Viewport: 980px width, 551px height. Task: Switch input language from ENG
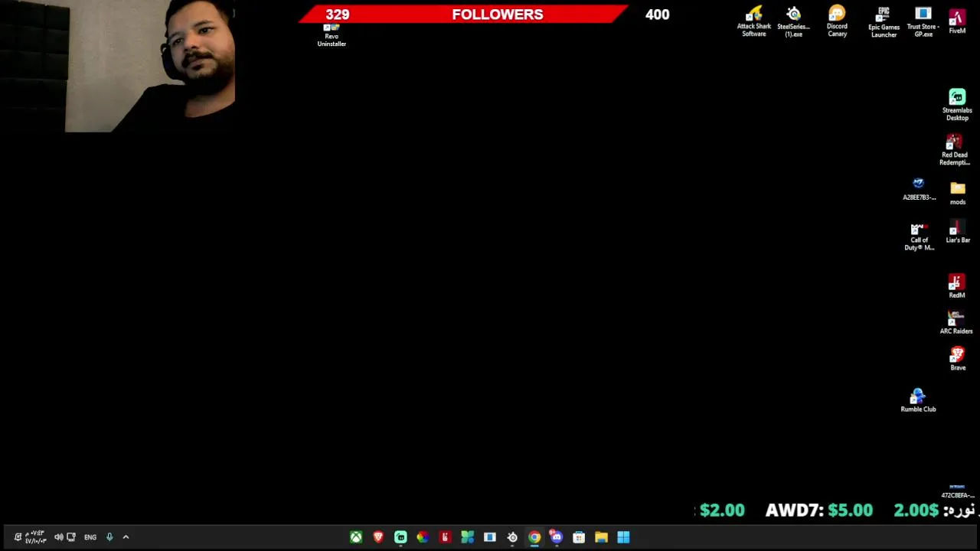point(90,537)
